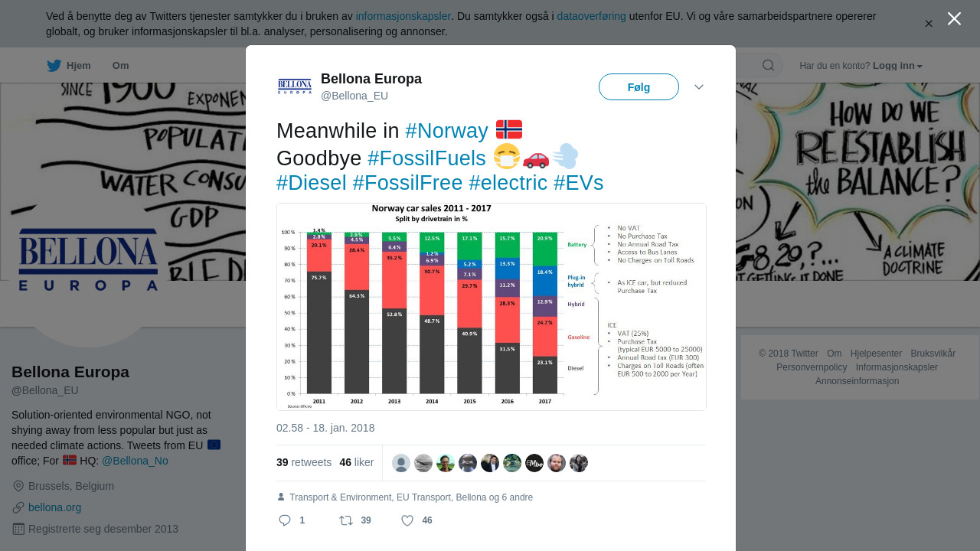Open Bellona Europa avatar in tweet header
Image resolution: width=980 pixels, height=551 pixels.
click(295, 86)
